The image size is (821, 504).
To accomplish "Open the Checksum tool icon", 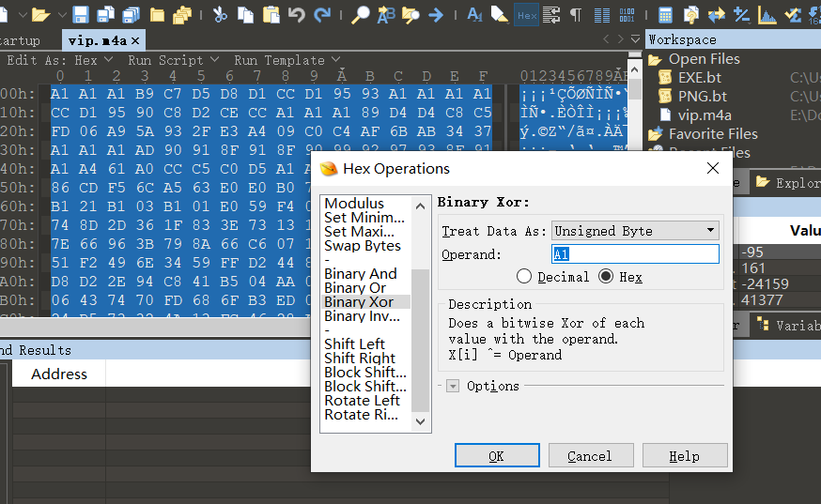I will [x=793, y=15].
